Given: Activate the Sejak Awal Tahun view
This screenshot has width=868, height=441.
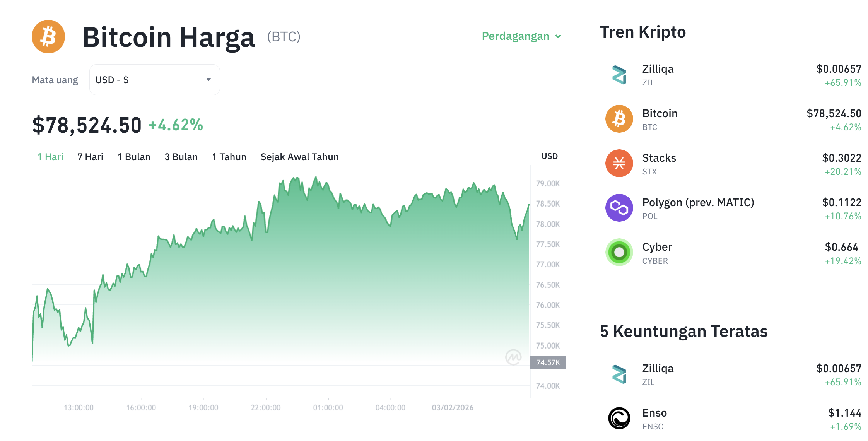Looking at the screenshot, I should coord(299,157).
